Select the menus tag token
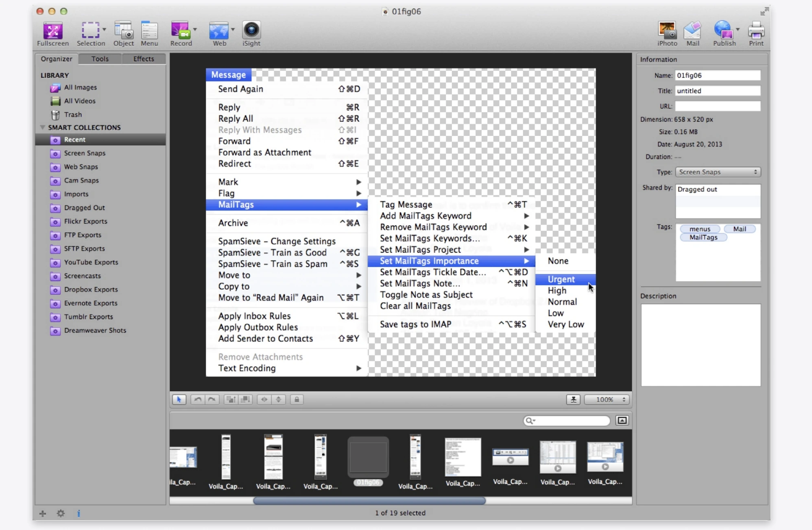Viewport: 812px width, 530px height. (x=700, y=229)
